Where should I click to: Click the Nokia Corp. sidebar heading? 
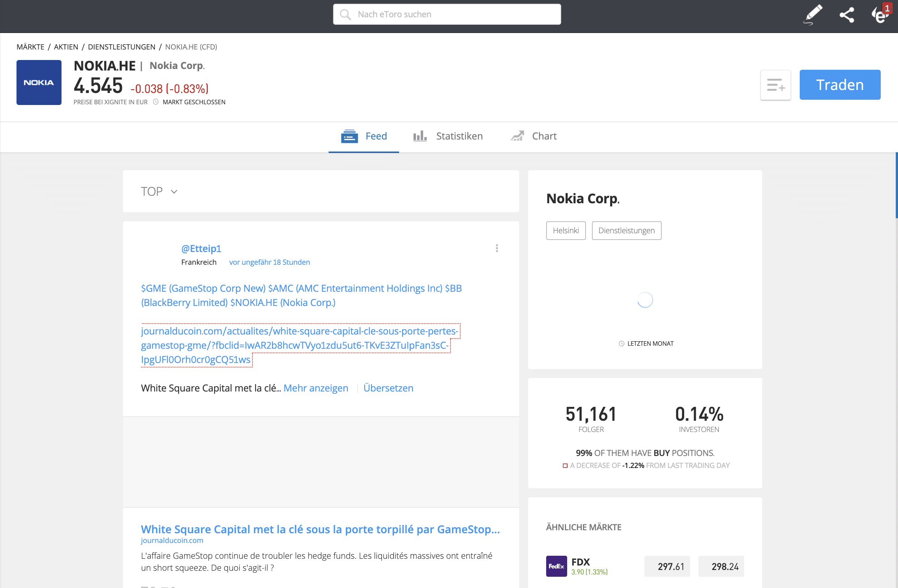[x=583, y=198]
